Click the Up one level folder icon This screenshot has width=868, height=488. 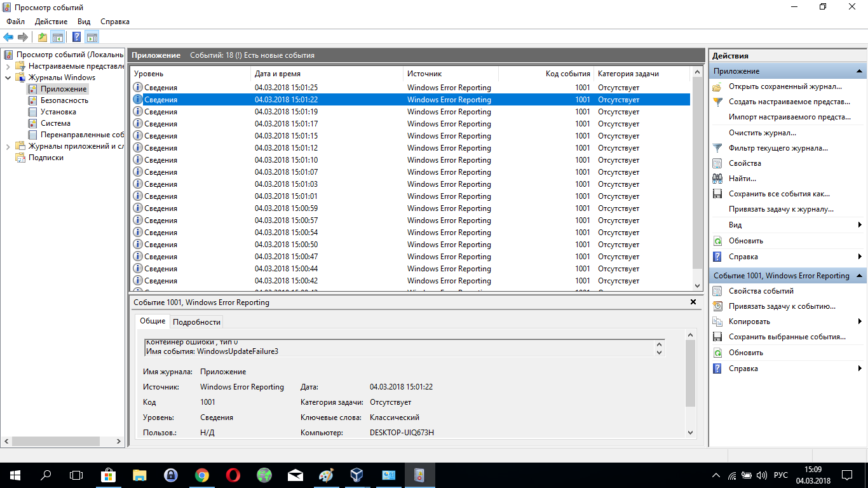click(x=42, y=37)
